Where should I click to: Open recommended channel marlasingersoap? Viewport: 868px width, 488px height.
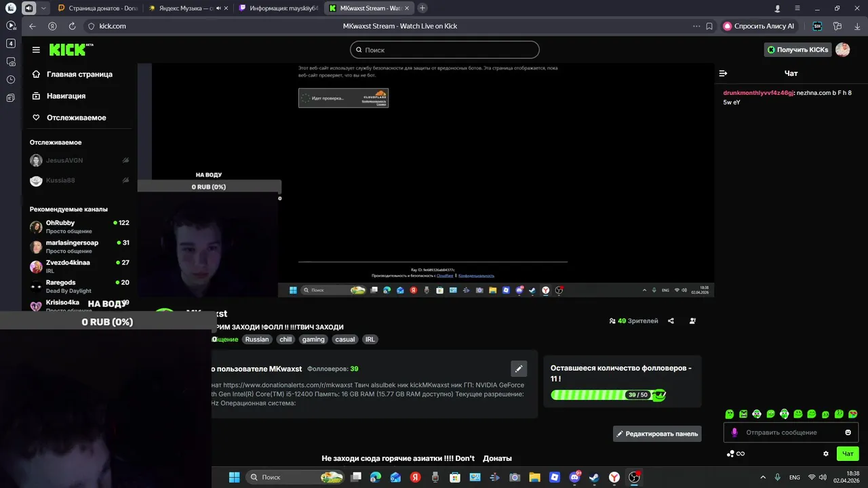click(80, 247)
